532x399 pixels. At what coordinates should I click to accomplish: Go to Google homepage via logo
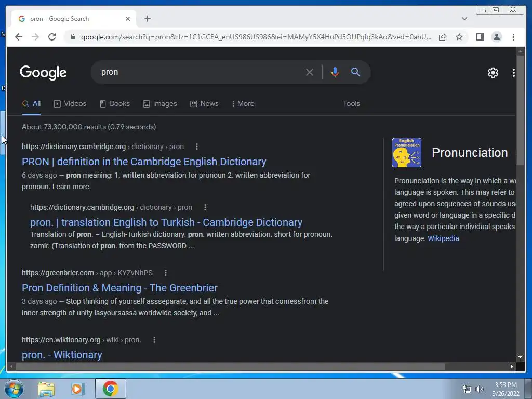click(43, 73)
